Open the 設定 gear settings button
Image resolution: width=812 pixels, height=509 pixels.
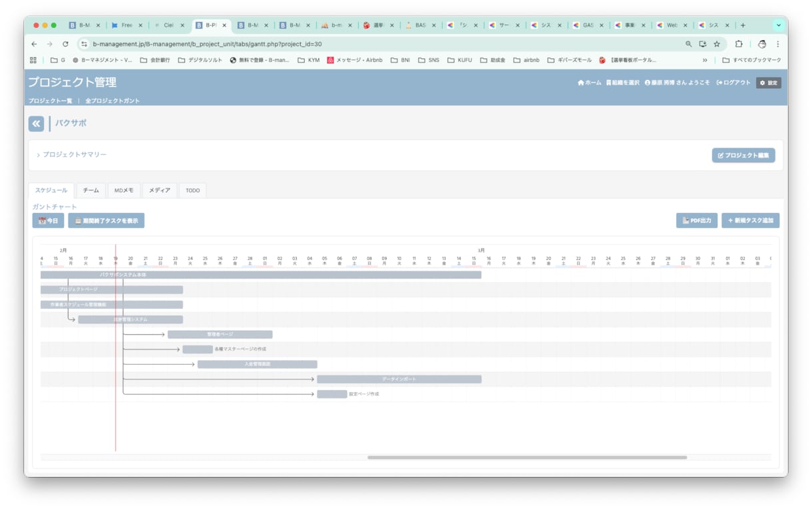pos(769,83)
